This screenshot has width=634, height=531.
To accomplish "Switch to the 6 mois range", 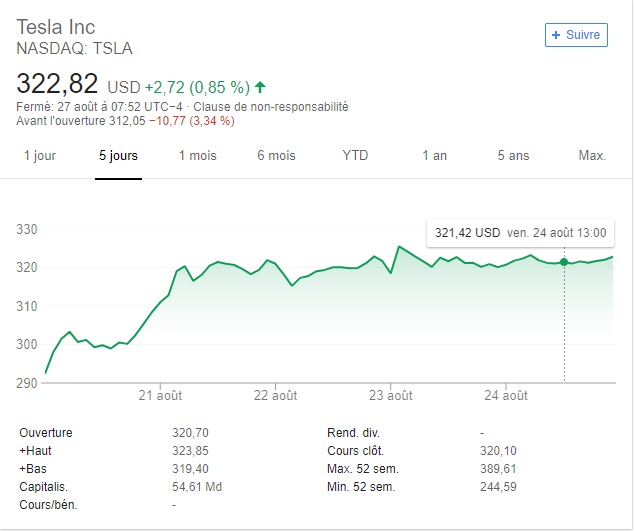I will pos(277,155).
